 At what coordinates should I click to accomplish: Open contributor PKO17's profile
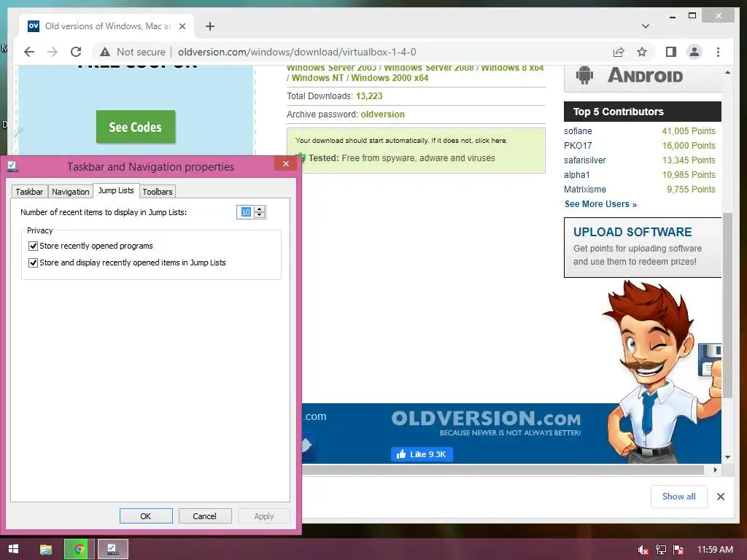point(578,146)
